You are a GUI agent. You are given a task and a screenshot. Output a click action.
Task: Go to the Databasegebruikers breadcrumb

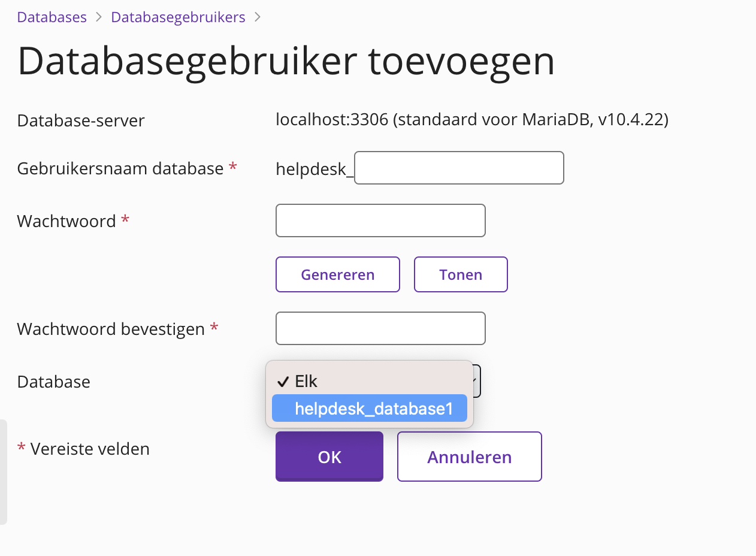click(x=178, y=17)
